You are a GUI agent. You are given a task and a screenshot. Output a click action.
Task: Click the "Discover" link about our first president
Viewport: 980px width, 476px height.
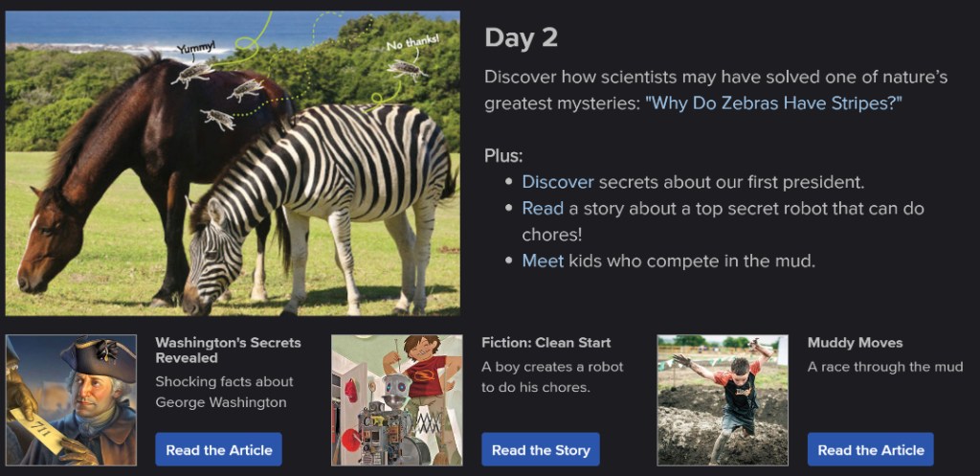point(558,182)
